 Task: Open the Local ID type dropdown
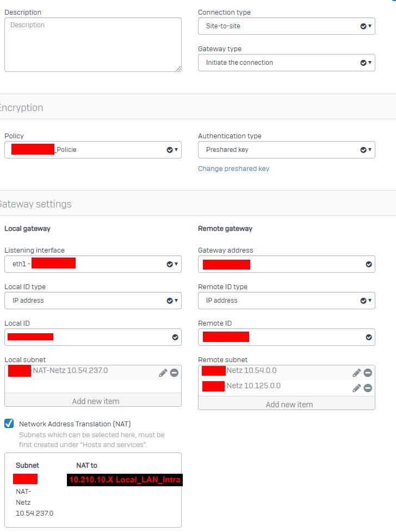tap(92, 301)
